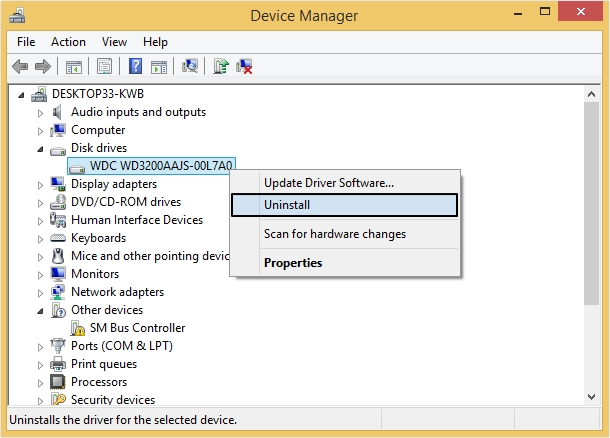
Task: Click the Scan for hardware changes toolbar icon
Action: (189, 66)
